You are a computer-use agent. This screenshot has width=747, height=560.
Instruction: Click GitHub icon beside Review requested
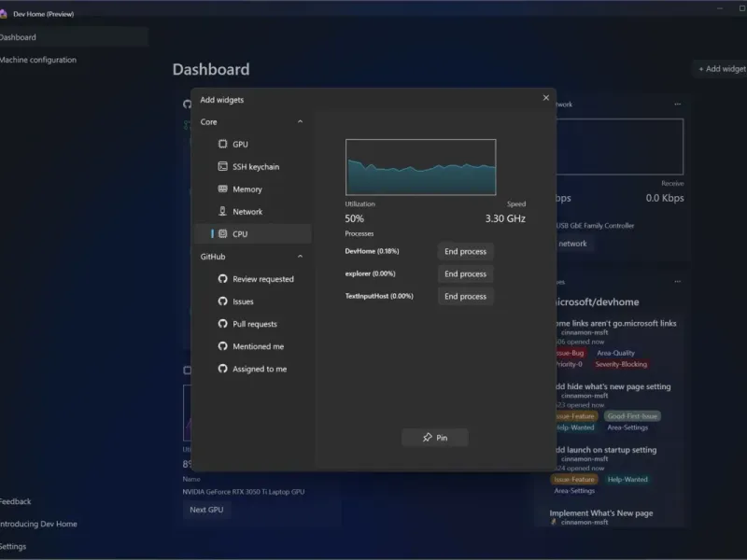click(222, 278)
